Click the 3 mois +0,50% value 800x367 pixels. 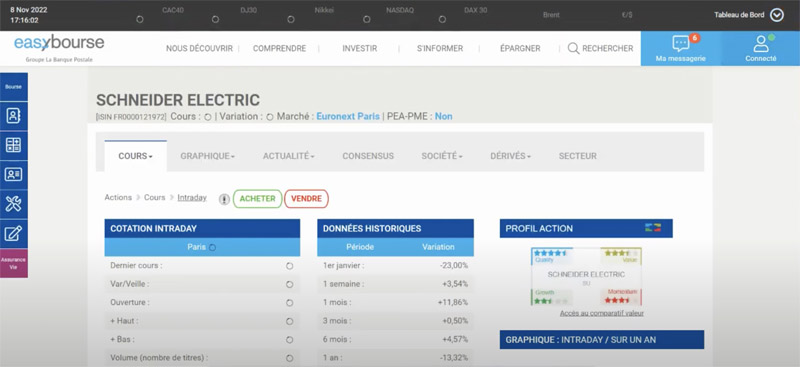coord(454,321)
